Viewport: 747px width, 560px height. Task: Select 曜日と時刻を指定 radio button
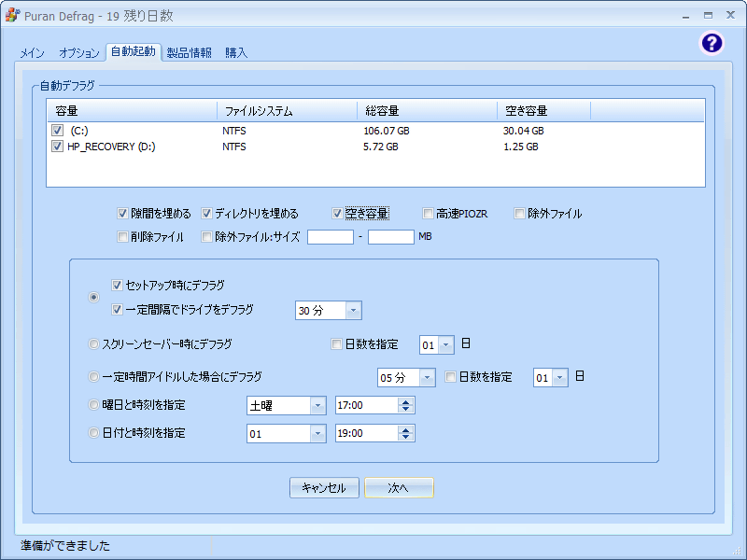click(x=94, y=405)
